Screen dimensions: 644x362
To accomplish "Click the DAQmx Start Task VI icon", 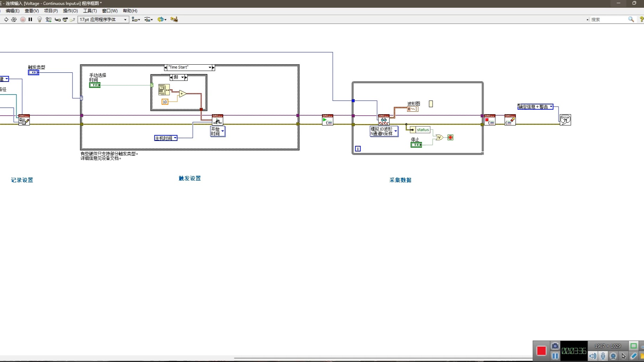I will click(x=327, y=120).
